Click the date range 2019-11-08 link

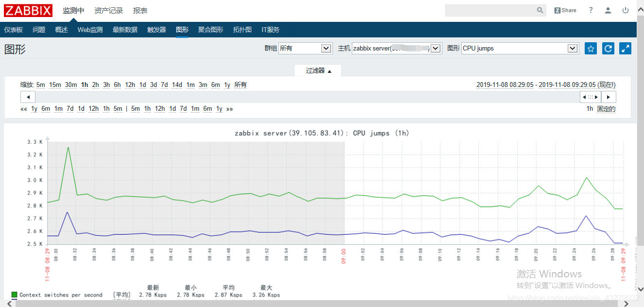tap(546, 85)
